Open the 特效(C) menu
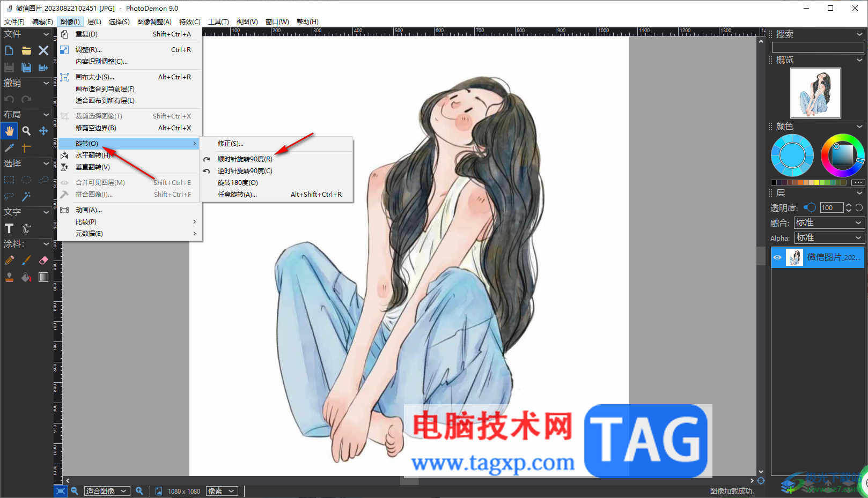Image resolution: width=868 pixels, height=498 pixels. pyautogui.click(x=189, y=22)
